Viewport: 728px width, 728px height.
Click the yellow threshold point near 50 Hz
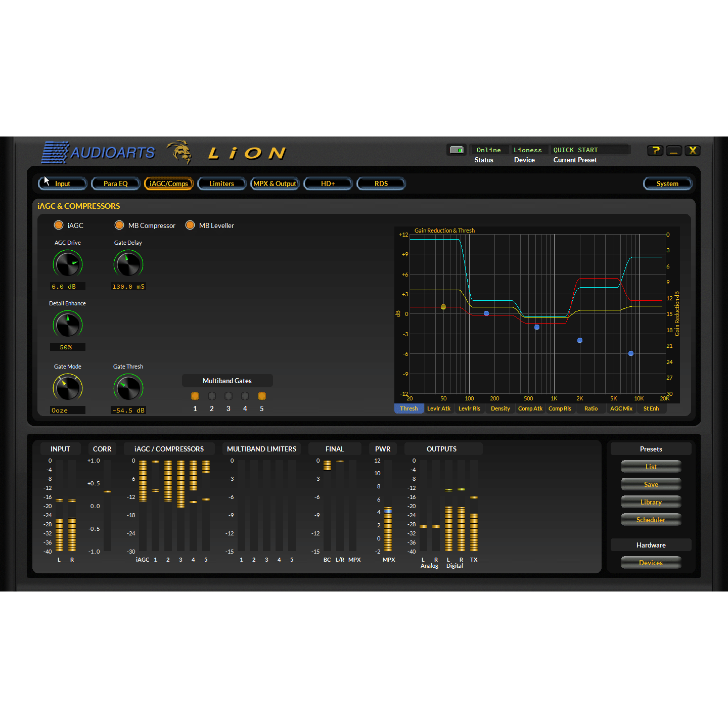[443, 307]
